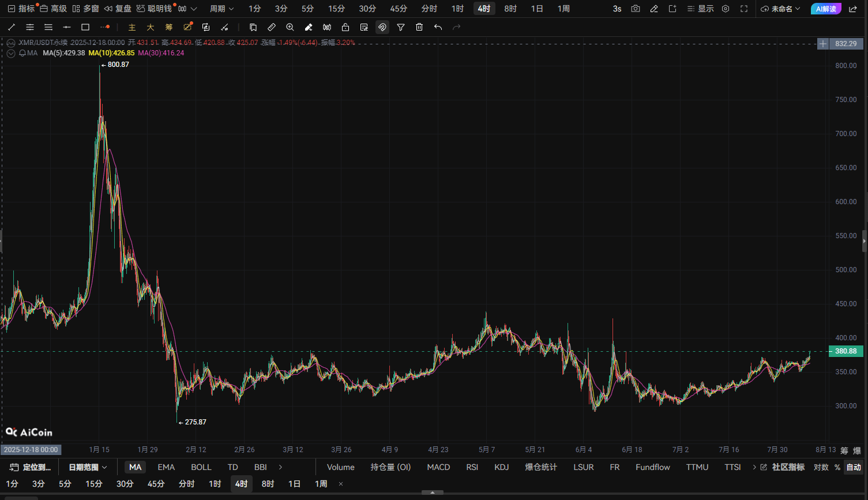Select the horizontal price line tool
Viewport: 868px width, 500px height.
(x=67, y=27)
